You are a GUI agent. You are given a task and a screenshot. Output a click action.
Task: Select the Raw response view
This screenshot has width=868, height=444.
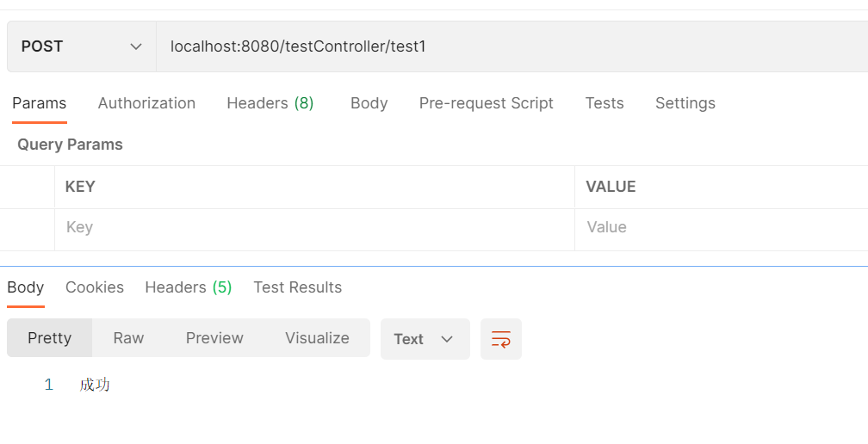pyautogui.click(x=128, y=338)
